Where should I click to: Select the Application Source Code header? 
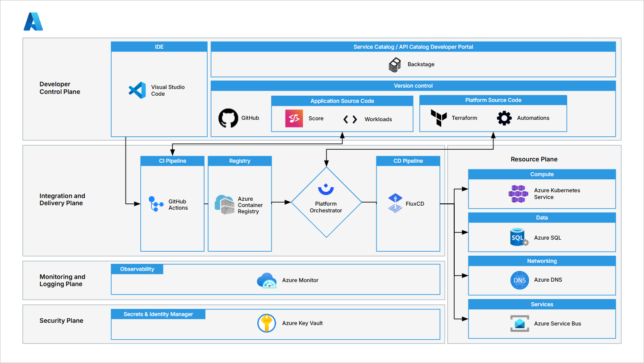[342, 101]
